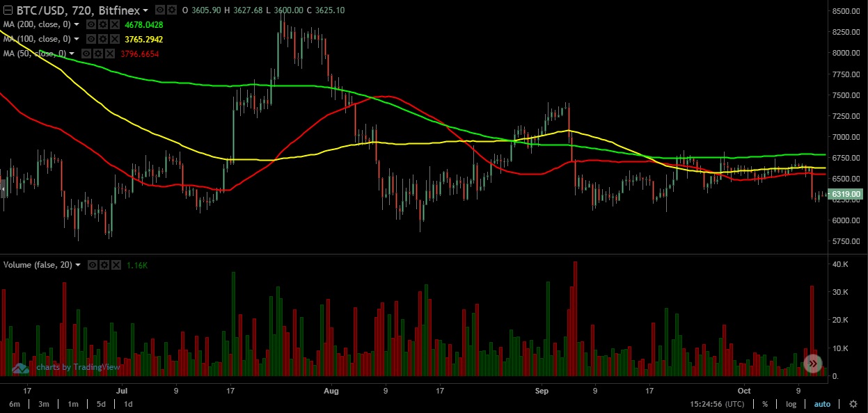Open settings for the MA 200 indicator
This screenshot has height=413, width=868.
pos(103,24)
